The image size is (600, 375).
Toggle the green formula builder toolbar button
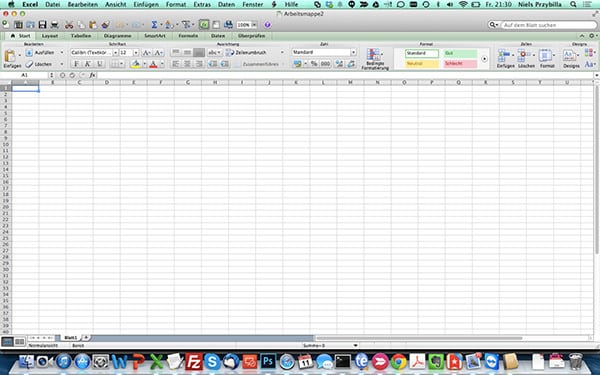(204, 25)
